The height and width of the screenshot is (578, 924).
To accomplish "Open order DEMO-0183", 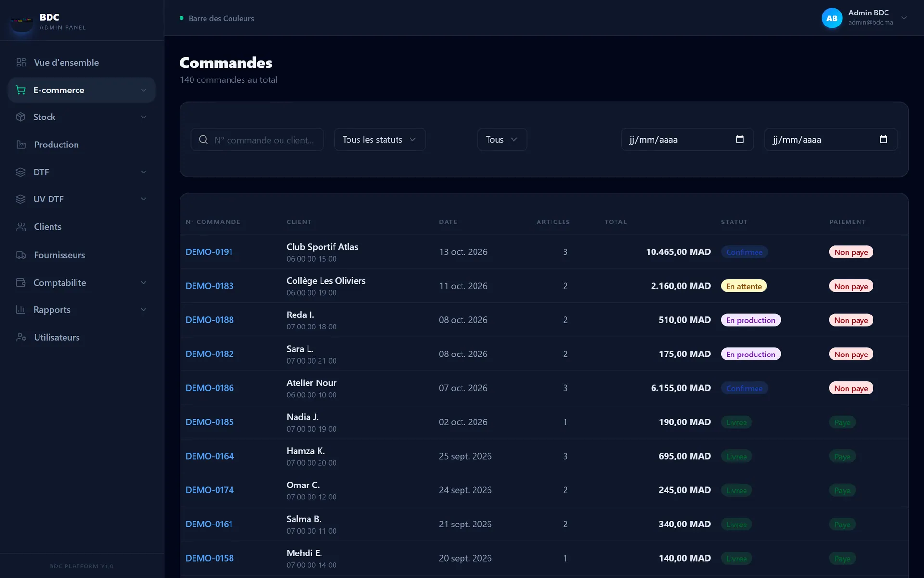I will (x=209, y=286).
